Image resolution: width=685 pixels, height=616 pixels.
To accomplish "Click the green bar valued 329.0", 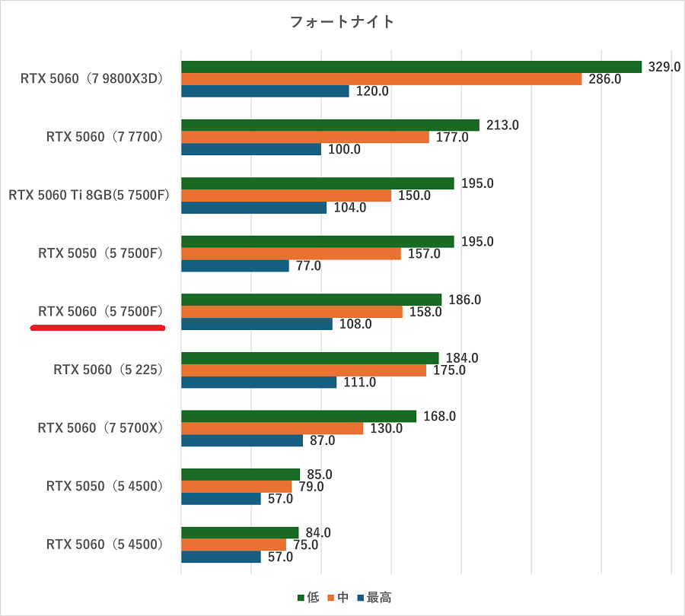I will 411,67.
